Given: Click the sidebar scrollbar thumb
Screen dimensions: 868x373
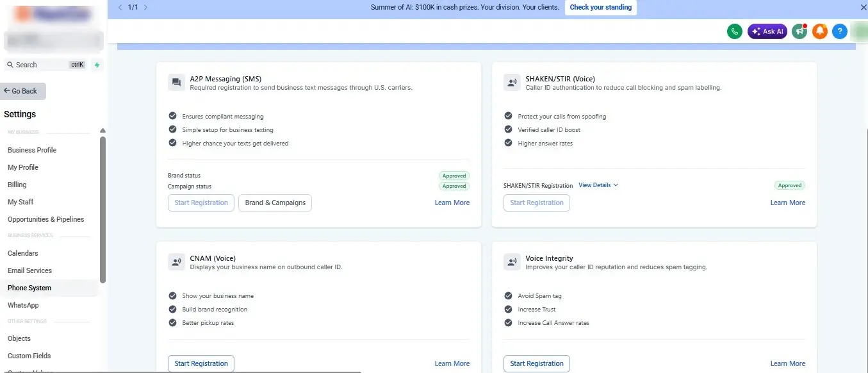Looking at the screenshot, I should click(102, 210).
